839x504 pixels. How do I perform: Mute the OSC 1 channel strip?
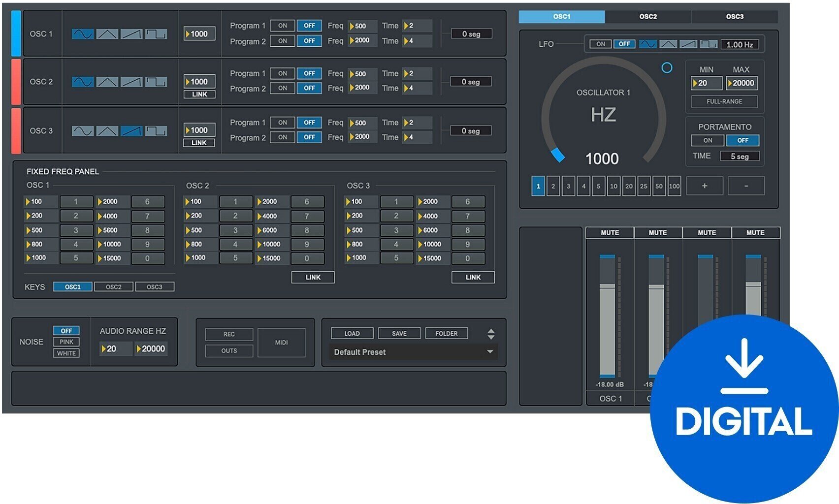coord(609,232)
